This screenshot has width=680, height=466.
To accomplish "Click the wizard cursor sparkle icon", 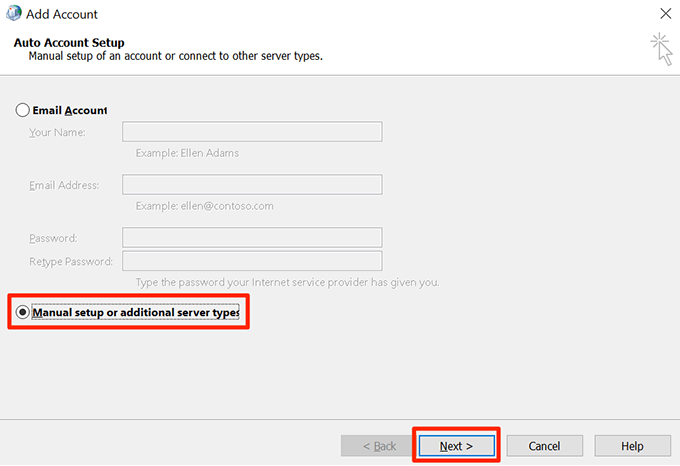I will [661, 48].
